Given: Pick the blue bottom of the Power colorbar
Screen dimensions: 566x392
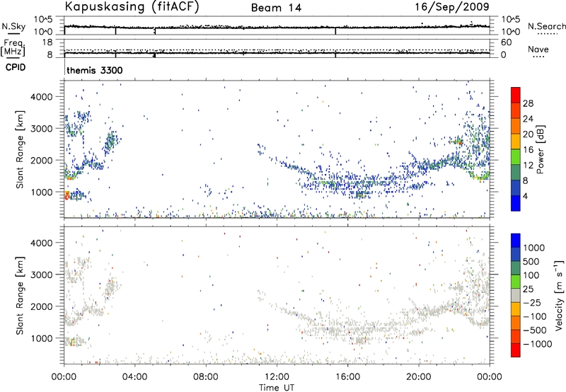Looking at the screenshot, I should coord(516,203).
